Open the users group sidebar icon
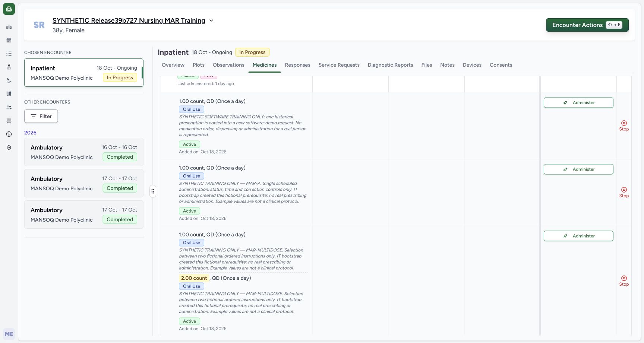The height and width of the screenshot is (343, 644). pos(9,107)
